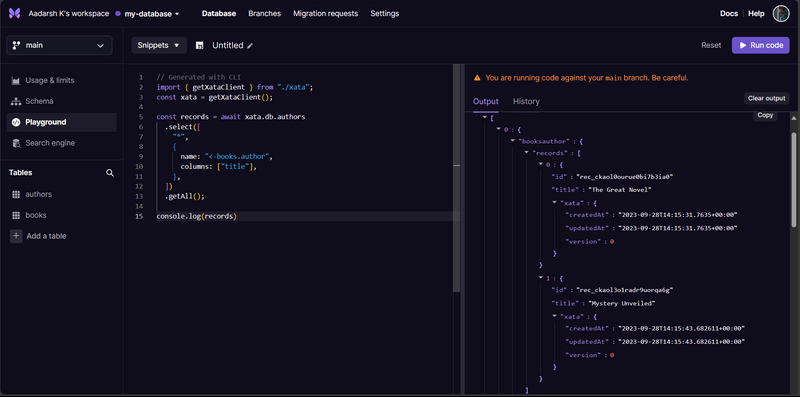Click the plus icon for Add a table
Viewport: 800px width, 397px height.
(16, 236)
